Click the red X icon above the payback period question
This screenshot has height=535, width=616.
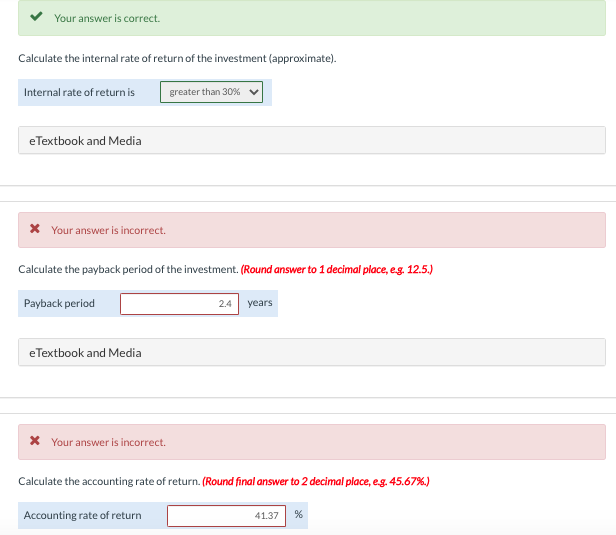pos(35,229)
